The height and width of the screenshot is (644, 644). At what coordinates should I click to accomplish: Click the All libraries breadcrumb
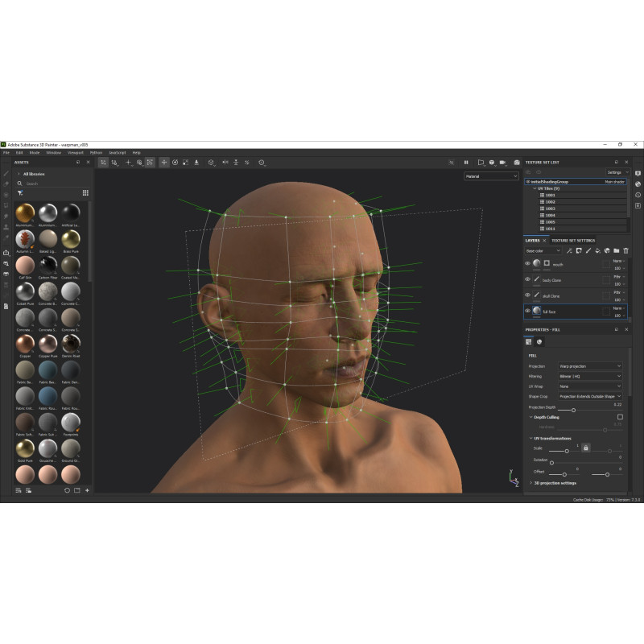coord(34,174)
